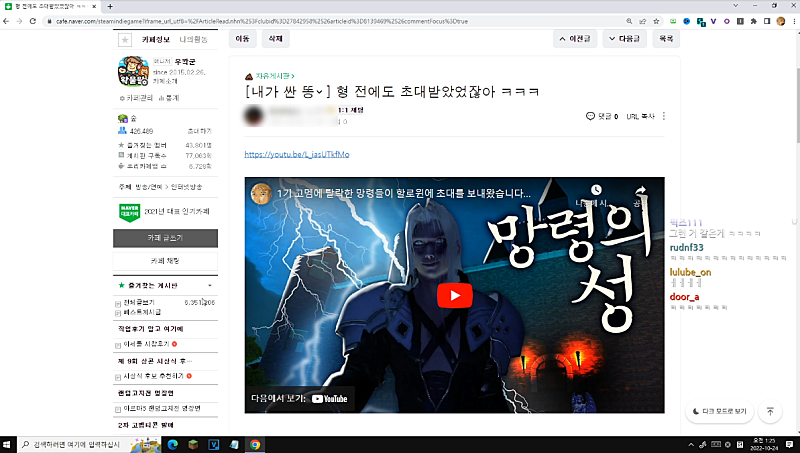800x453 pixels.
Task: Open the zoom magnifier icon in address bar
Action: pos(629,21)
